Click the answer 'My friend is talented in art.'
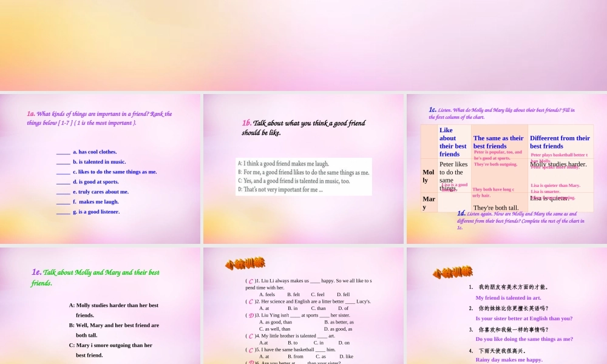This screenshot has height=364, width=607. click(x=508, y=298)
